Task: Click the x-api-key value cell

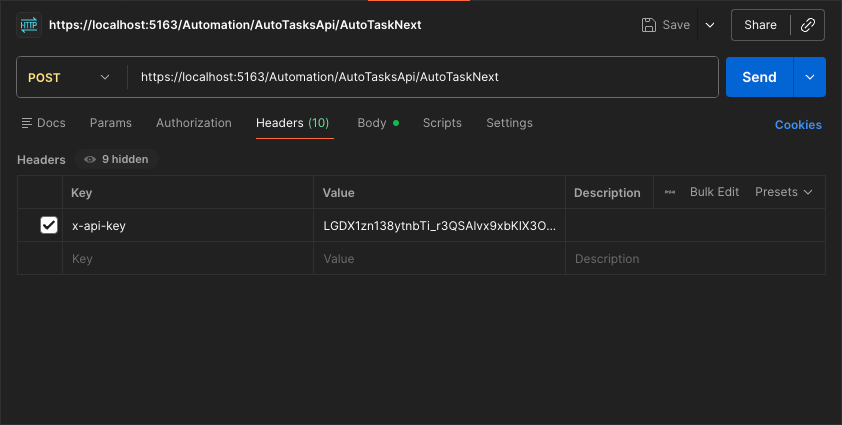Action: point(439,226)
